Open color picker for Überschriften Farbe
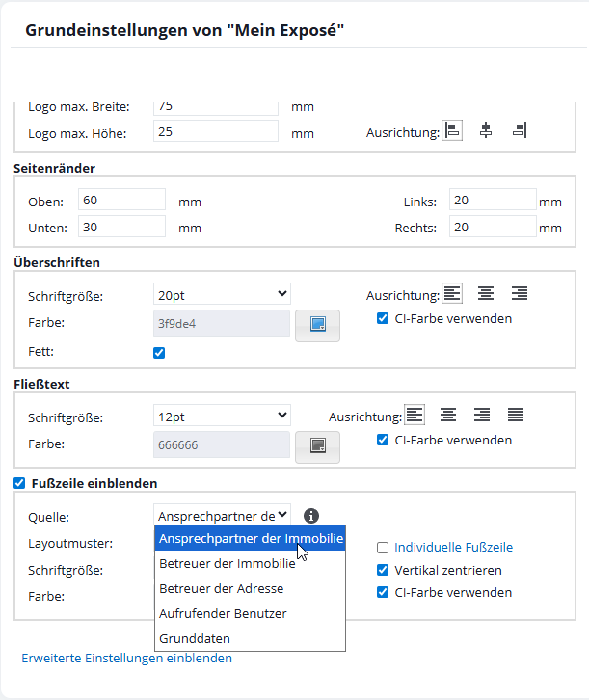The height and width of the screenshot is (700, 589). [x=317, y=325]
